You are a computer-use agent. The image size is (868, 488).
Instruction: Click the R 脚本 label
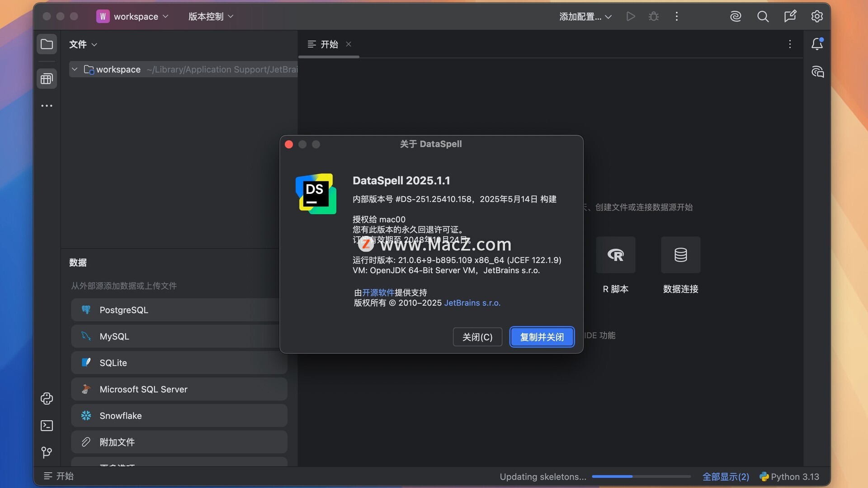tap(616, 289)
